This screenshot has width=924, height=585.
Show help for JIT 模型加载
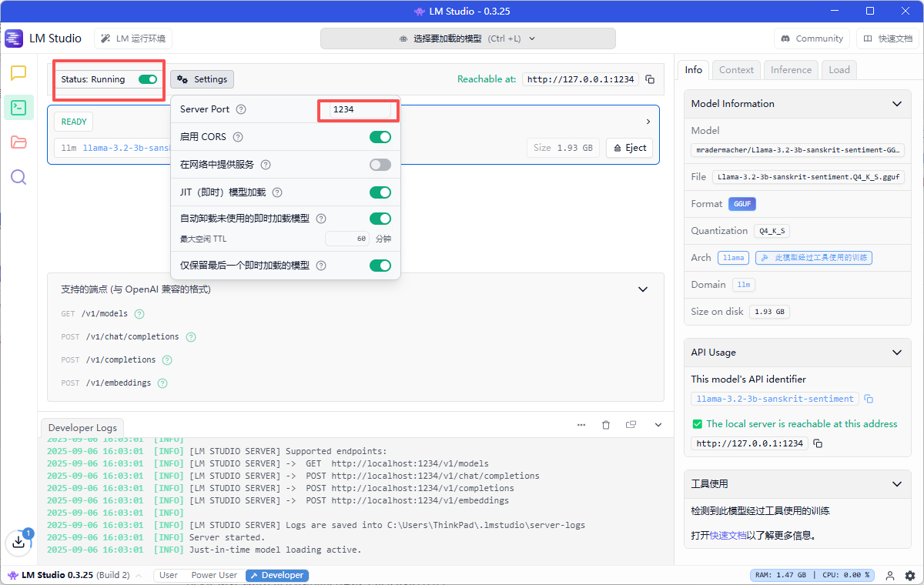click(x=277, y=192)
